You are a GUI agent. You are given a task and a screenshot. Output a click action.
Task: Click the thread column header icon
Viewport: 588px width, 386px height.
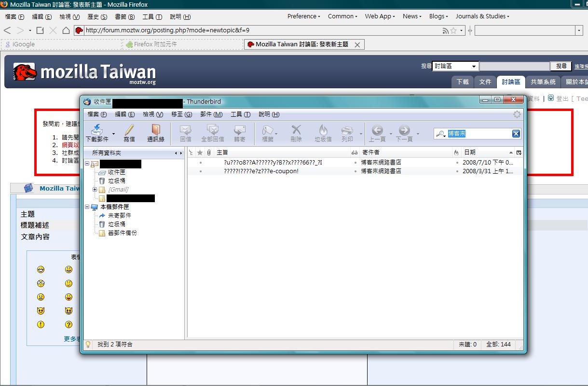(191, 152)
